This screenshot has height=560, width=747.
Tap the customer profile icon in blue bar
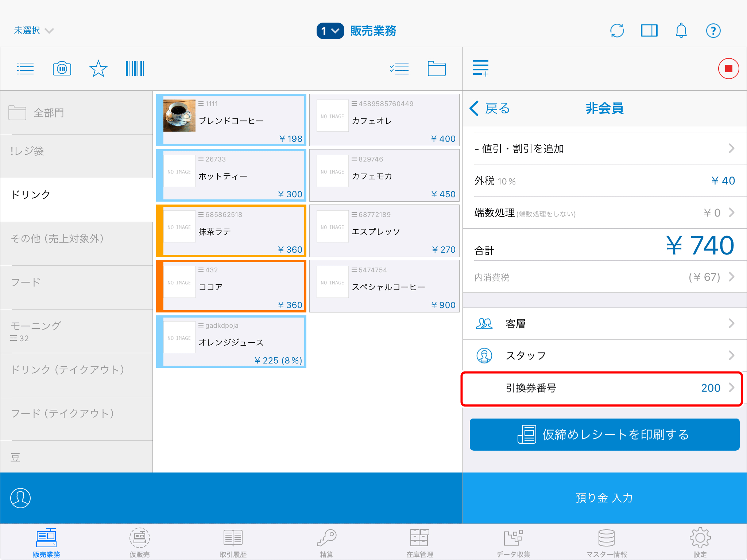pyautogui.click(x=20, y=498)
